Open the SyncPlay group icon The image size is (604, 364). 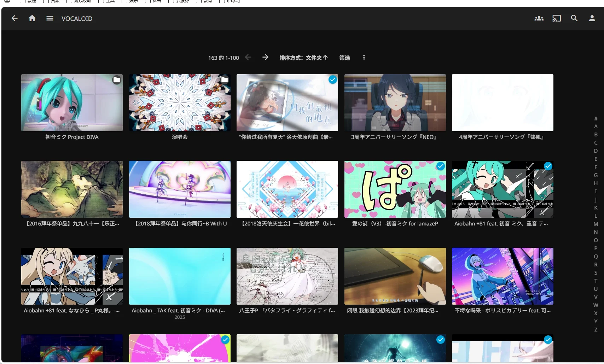(539, 18)
